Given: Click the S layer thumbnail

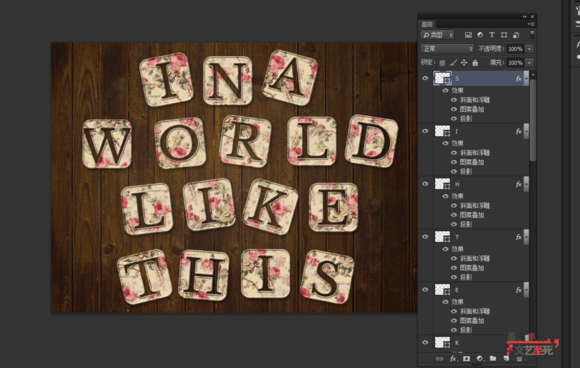Looking at the screenshot, I should [442, 78].
